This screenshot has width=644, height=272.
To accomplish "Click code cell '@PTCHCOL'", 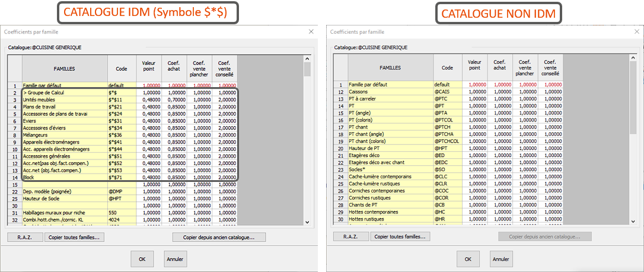I will pyautogui.click(x=448, y=141).
